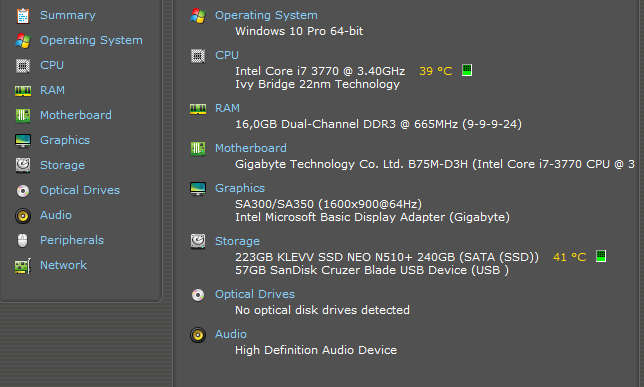
Task: Click the CPU chip icon in sidebar
Action: coord(23,65)
